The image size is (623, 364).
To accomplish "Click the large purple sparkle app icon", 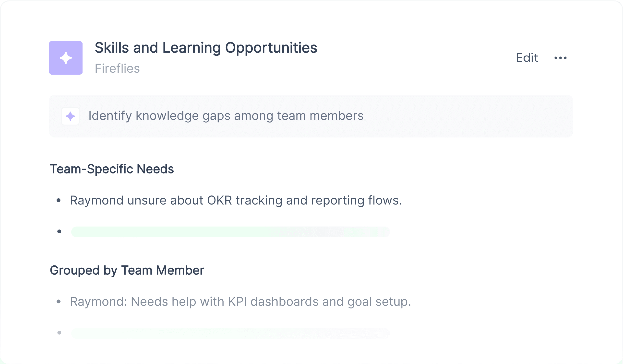I will click(x=66, y=58).
